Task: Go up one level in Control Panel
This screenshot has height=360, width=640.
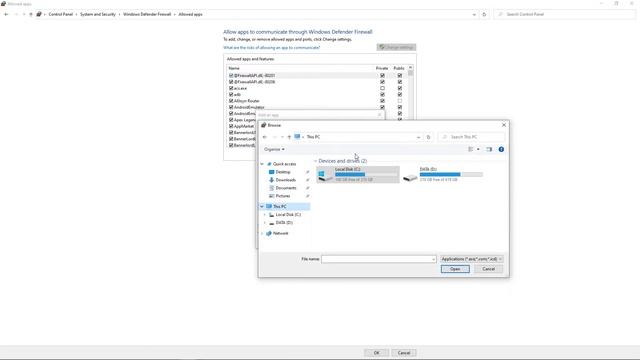Action: (31, 14)
